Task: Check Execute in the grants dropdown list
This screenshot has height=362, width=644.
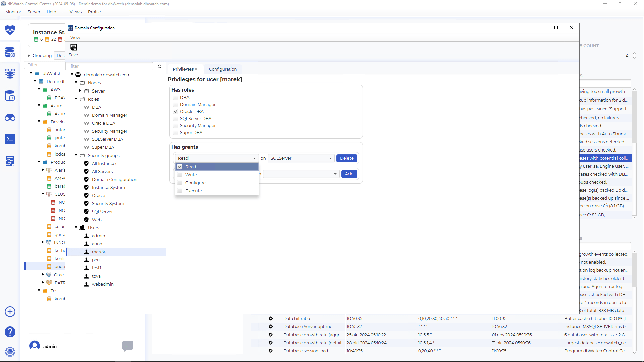Action: (x=180, y=191)
